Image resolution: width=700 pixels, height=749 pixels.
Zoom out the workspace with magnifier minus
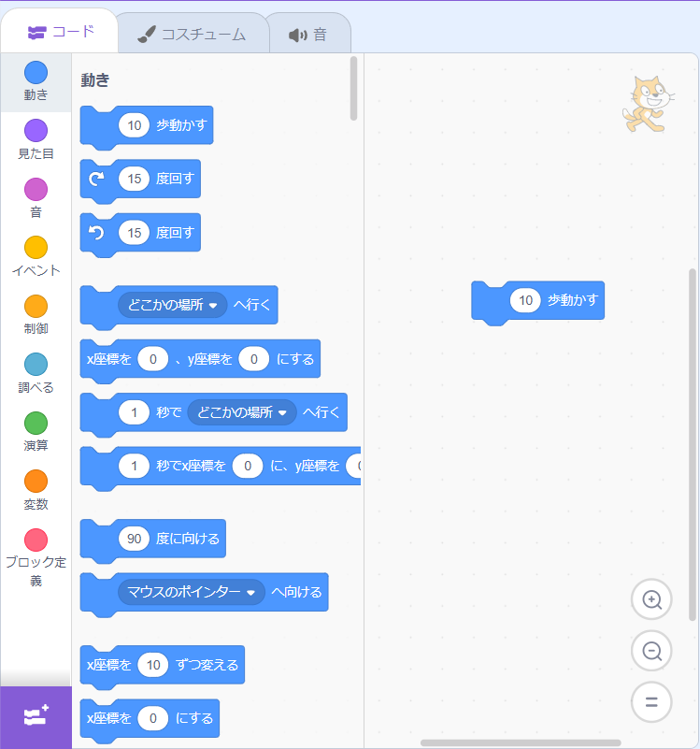651,651
